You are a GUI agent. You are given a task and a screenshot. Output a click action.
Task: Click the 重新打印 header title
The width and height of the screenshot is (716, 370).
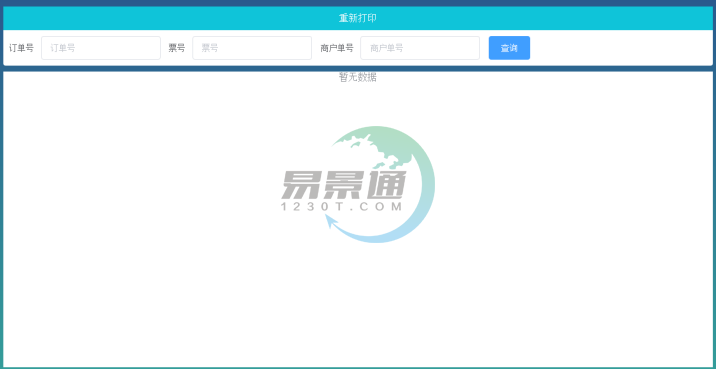pos(358,18)
